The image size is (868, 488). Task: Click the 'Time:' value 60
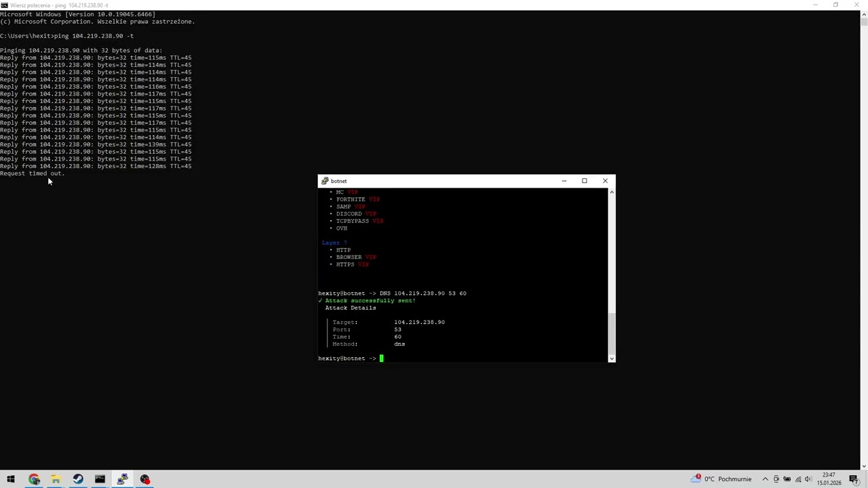[x=397, y=337]
